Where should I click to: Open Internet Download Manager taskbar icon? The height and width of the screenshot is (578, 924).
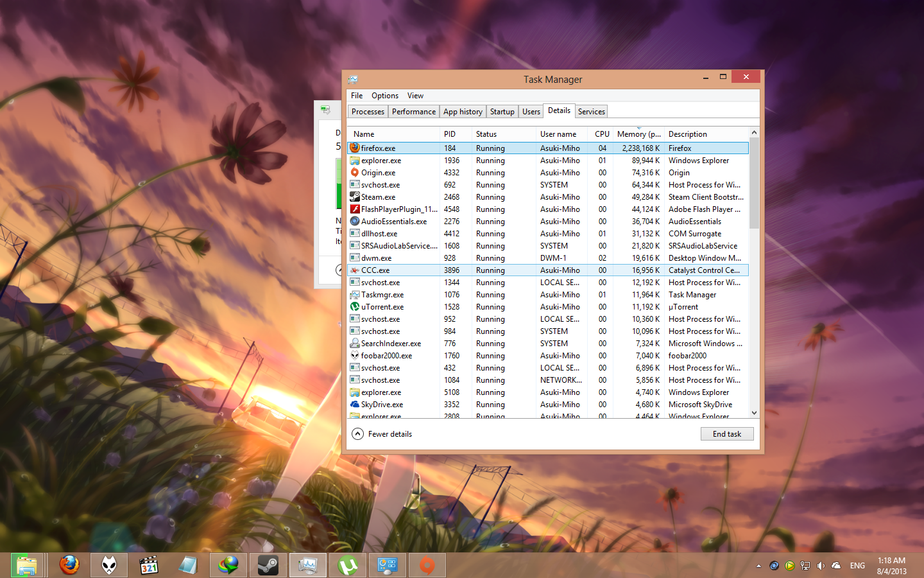coord(228,565)
